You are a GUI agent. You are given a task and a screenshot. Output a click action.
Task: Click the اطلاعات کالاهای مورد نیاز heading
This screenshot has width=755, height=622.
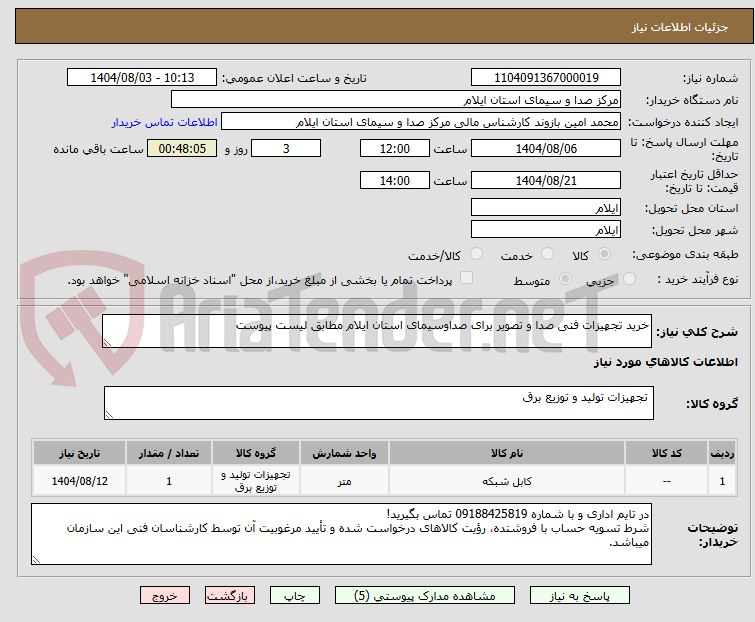[666, 362]
